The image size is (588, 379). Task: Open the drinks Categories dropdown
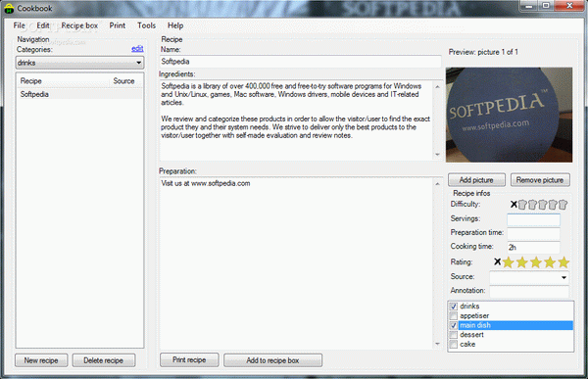coord(79,63)
